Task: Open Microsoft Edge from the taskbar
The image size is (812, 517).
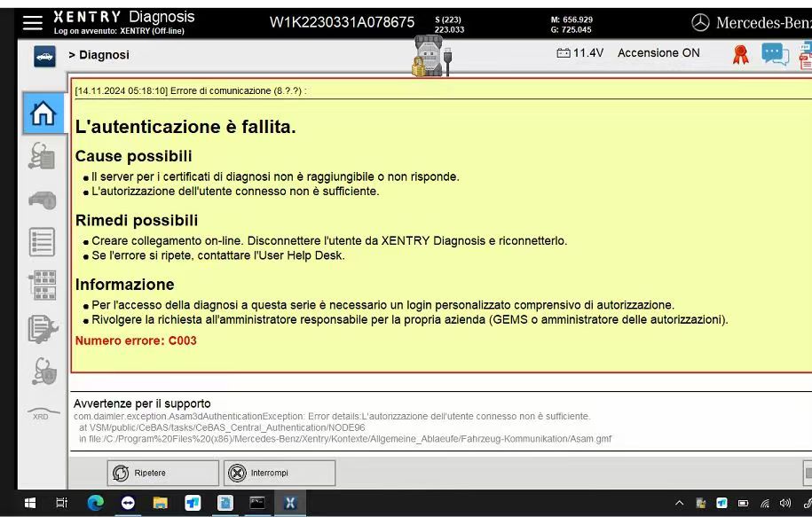Action: 95,503
